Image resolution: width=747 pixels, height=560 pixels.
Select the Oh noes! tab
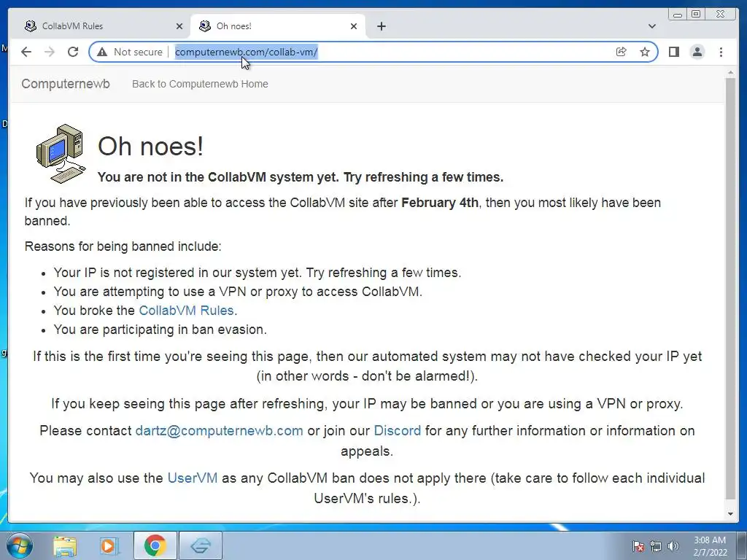coord(278,26)
